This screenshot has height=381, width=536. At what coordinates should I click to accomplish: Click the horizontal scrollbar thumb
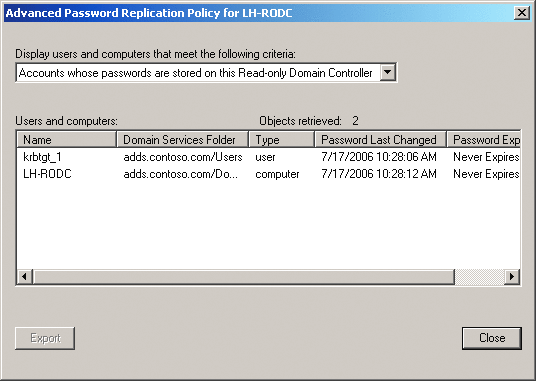coord(243,276)
